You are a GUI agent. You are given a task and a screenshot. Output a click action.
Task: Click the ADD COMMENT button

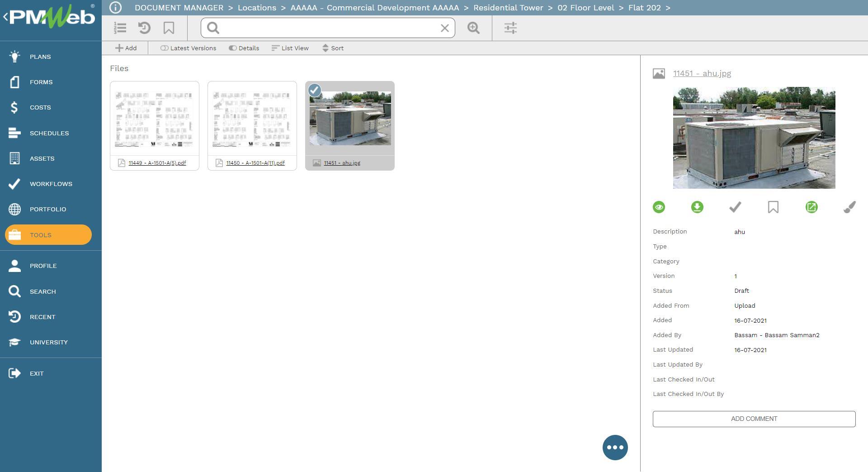[x=754, y=419]
